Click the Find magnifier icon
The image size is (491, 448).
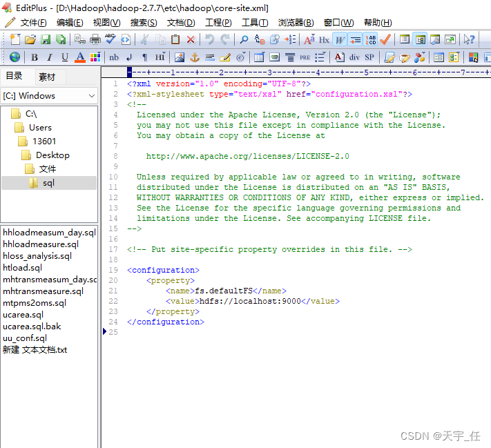pos(244,39)
